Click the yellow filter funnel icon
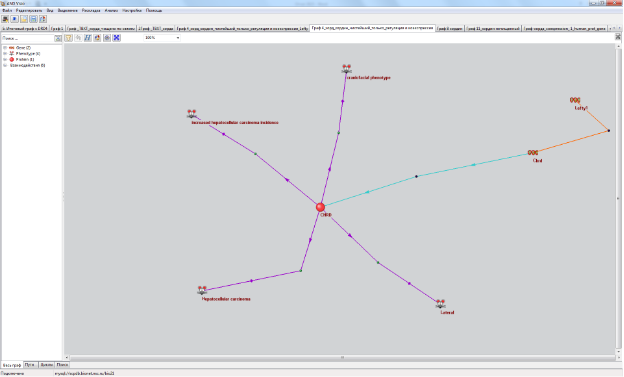 [68, 38]
